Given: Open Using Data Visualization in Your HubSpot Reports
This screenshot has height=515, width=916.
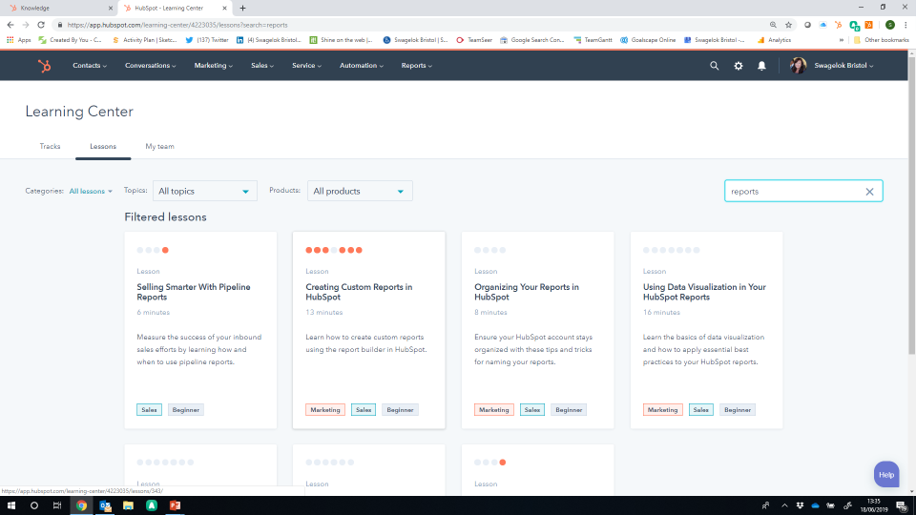Looking at the screenshot, I should coord(704,292).
